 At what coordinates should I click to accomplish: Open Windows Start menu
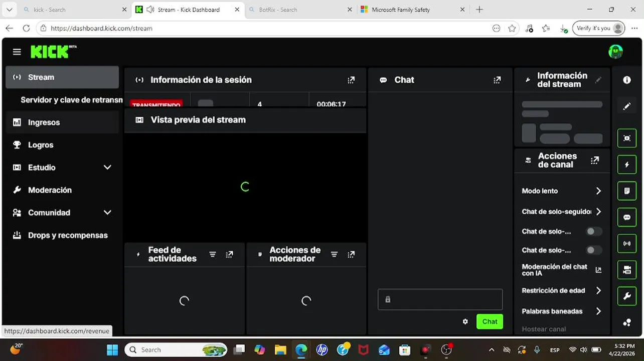pyautogui.click(x=112, y=350)
